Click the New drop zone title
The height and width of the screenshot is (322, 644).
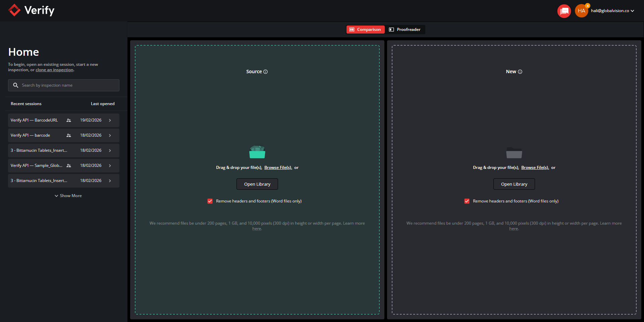pyautogui.click(x=511, y=72)
